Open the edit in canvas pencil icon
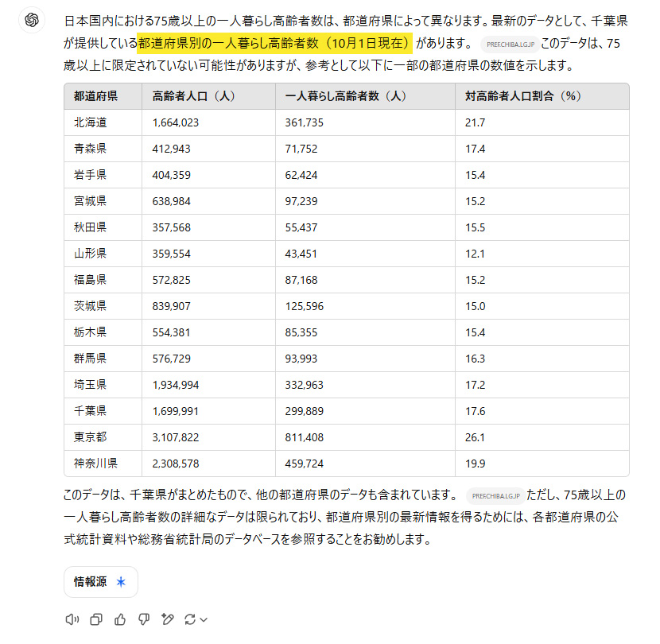This screenshot has height=644, width=660. 168,619
